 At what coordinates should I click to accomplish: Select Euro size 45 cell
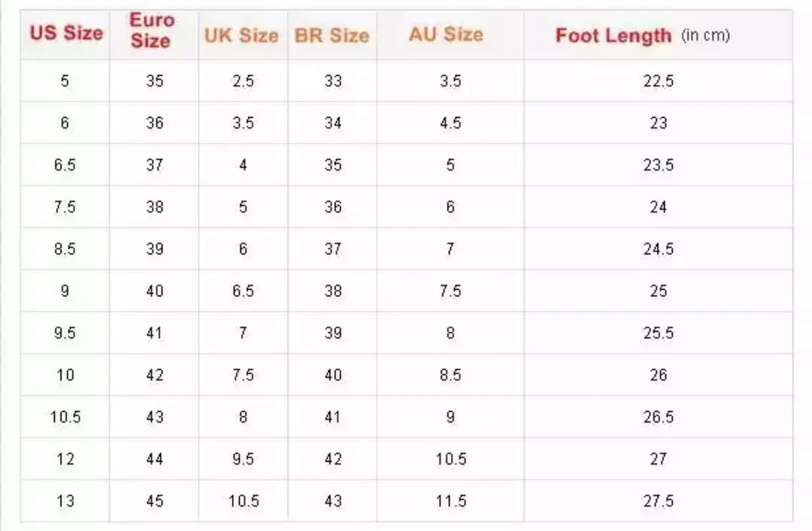154,501
